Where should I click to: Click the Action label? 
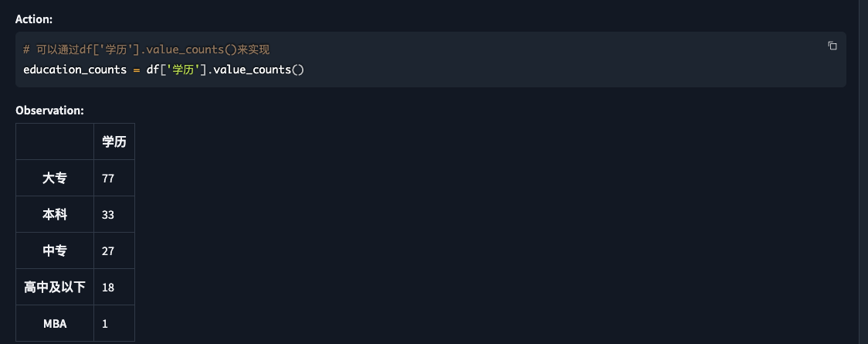click(x=34, y=19)
